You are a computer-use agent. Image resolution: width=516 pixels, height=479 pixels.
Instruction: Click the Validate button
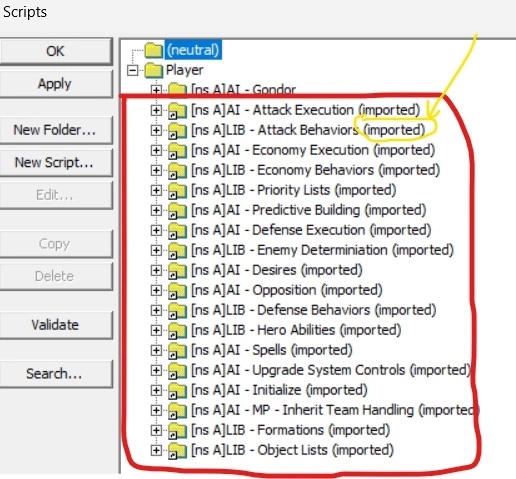coord(56,325)
